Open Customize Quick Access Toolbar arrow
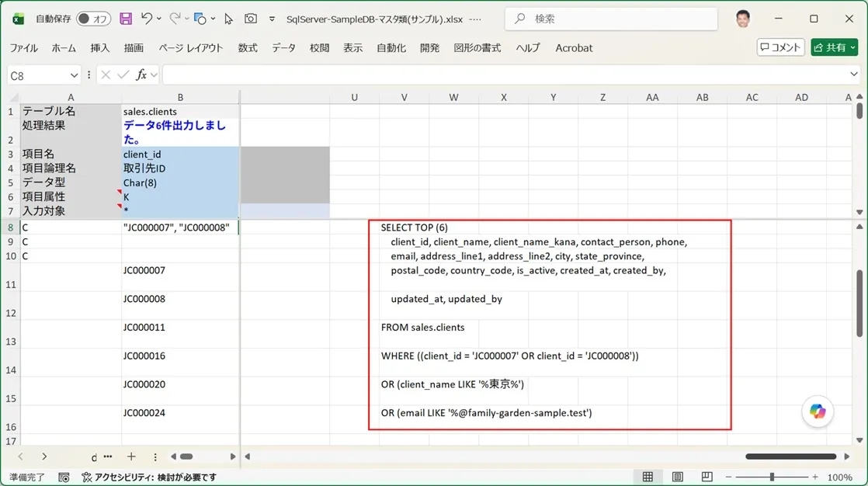The height and width of the screenshot is (486, 868). coord(272,19)
